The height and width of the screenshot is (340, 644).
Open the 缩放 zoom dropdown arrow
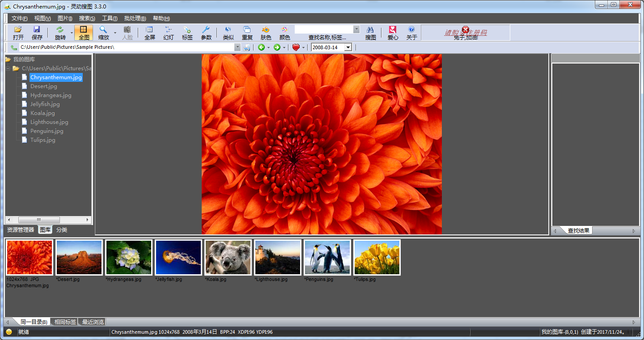(x=115, y=33)
